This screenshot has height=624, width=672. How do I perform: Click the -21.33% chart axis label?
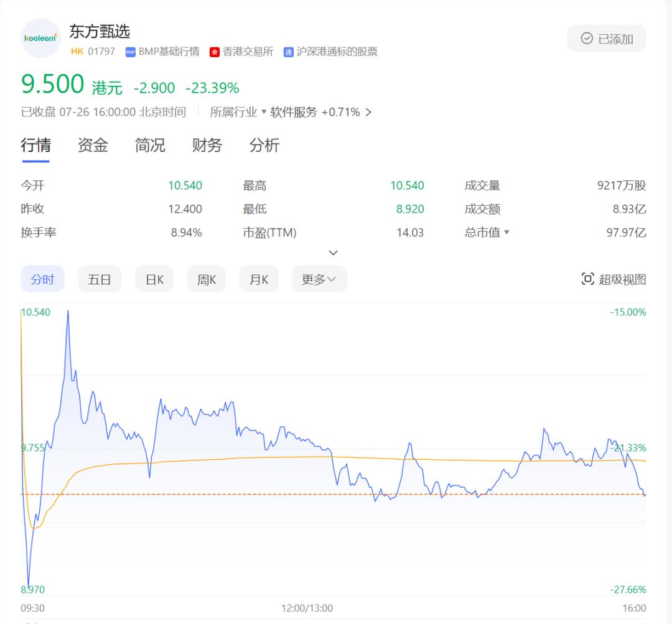point(629,448)
